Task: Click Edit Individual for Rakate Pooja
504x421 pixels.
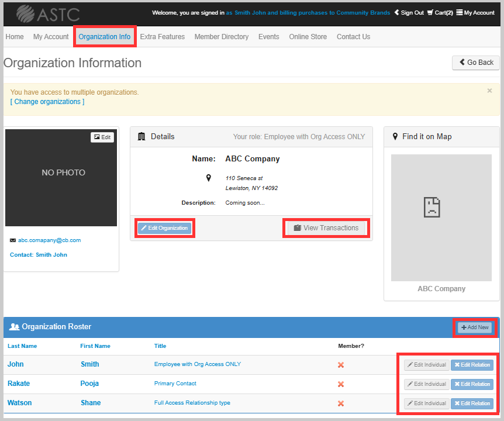Action: [427, 384]
